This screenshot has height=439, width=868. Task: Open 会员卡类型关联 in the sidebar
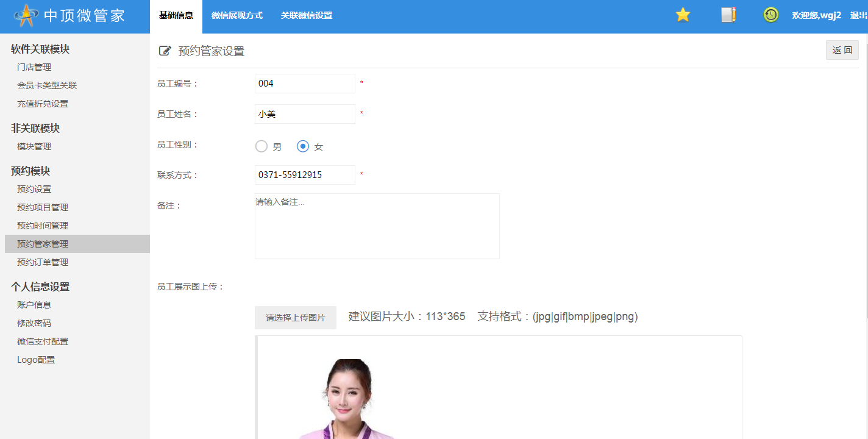click(x=47, y=85)
